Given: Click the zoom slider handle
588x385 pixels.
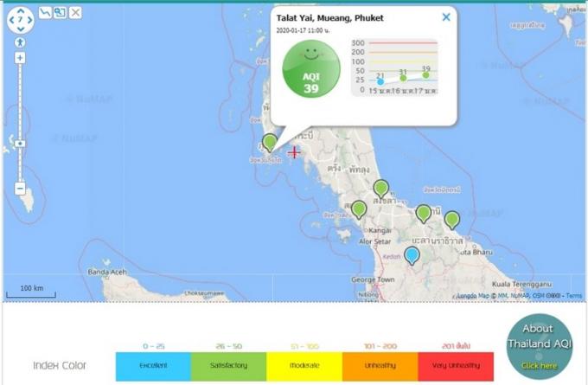Looking at the screenshot, I should [20, 144].
